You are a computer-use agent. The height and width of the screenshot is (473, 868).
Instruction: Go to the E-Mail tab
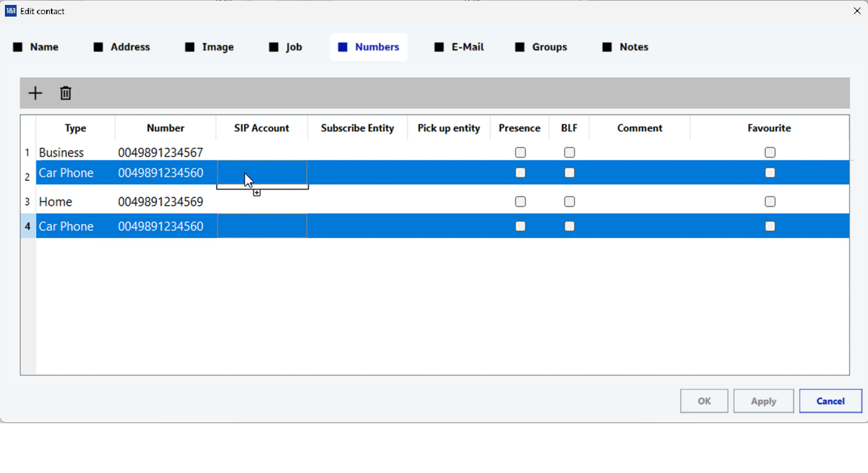(x=459, y=47)
